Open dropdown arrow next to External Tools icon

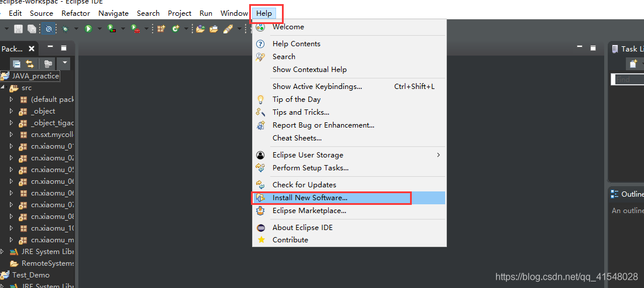coord(146,29)
